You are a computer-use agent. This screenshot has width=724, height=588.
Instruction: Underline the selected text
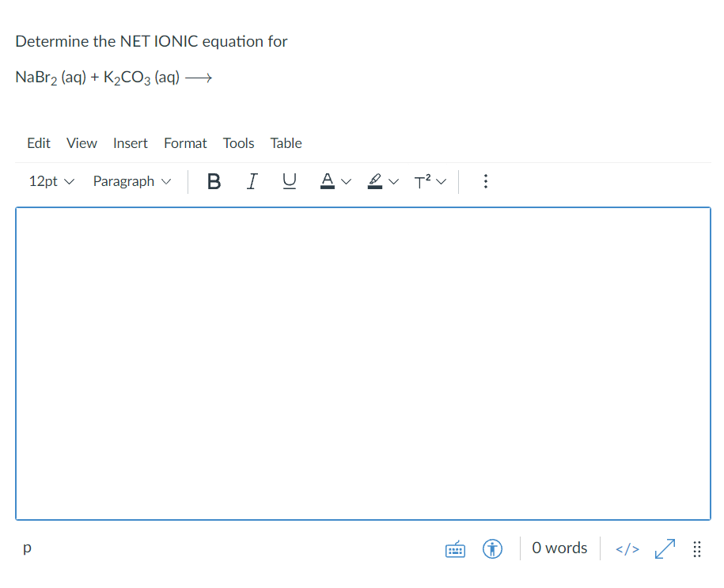coord(290,181)
